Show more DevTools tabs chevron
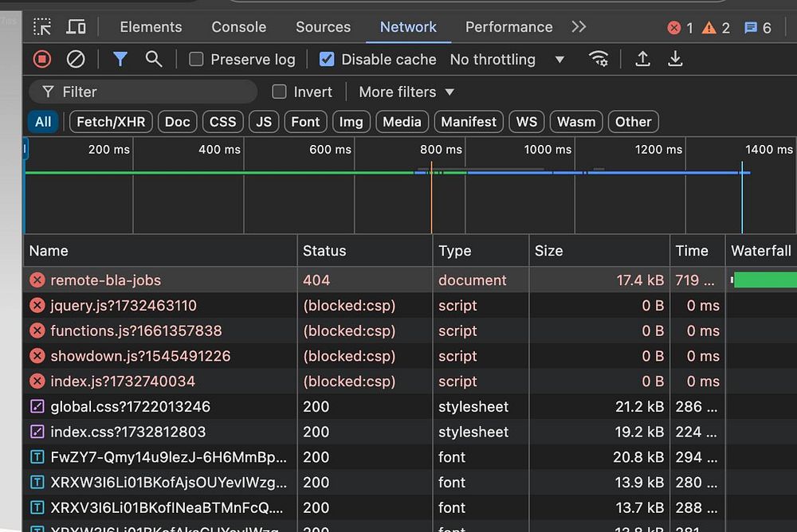797x532 pixels. [579, 27]
